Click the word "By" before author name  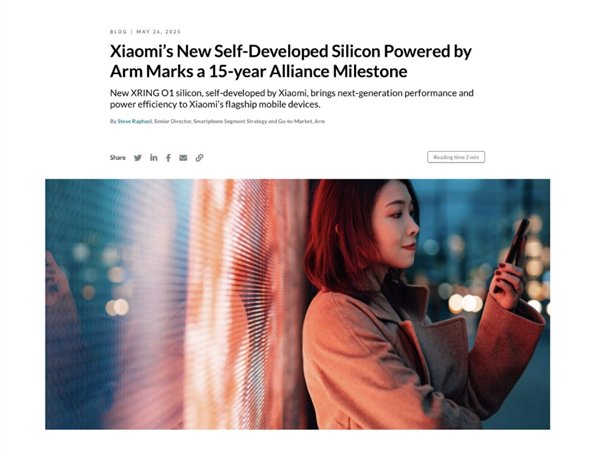[x=113, y=121]
